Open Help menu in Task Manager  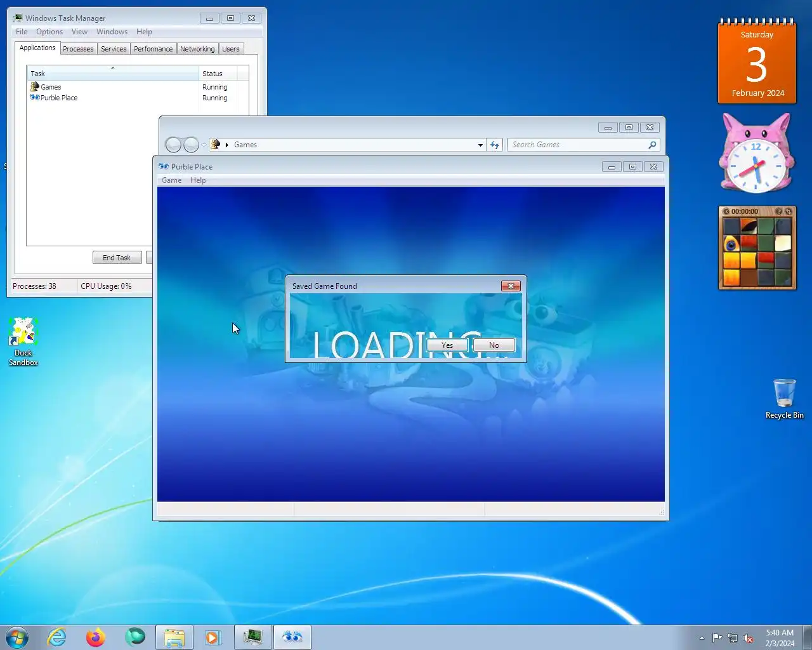[x=144, y=32]
